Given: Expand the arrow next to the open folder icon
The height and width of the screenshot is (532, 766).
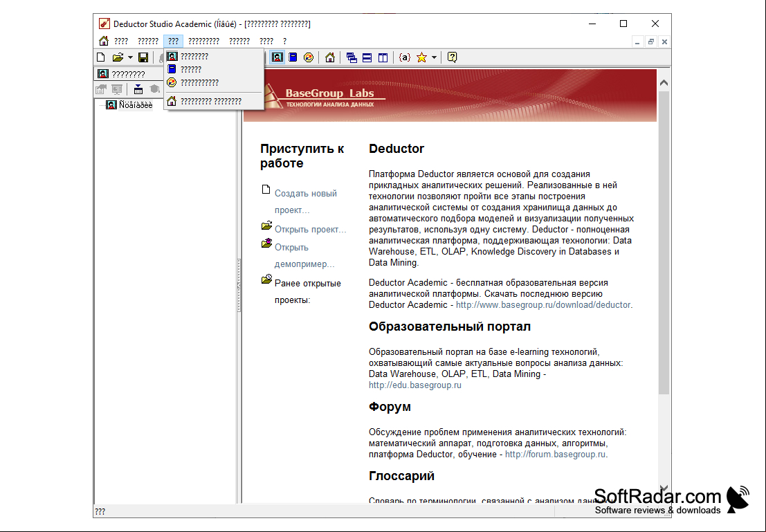Looking at the screenshot, I should point(131,57).
